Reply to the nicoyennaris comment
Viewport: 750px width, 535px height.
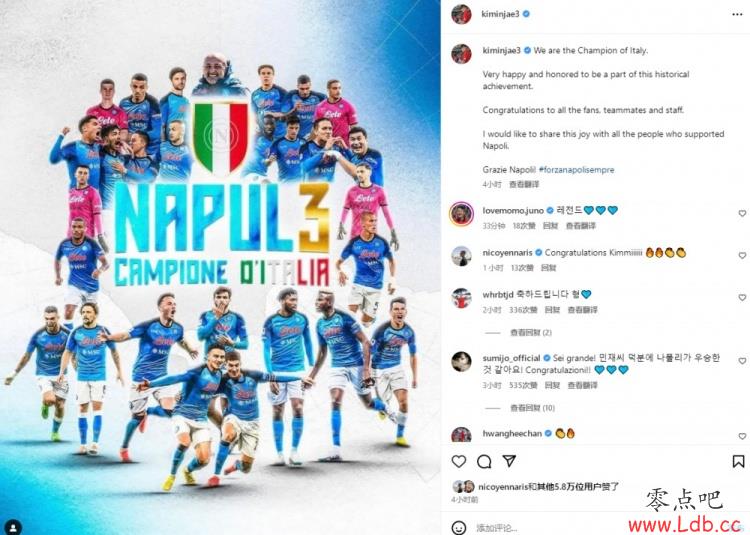[548, 268]
